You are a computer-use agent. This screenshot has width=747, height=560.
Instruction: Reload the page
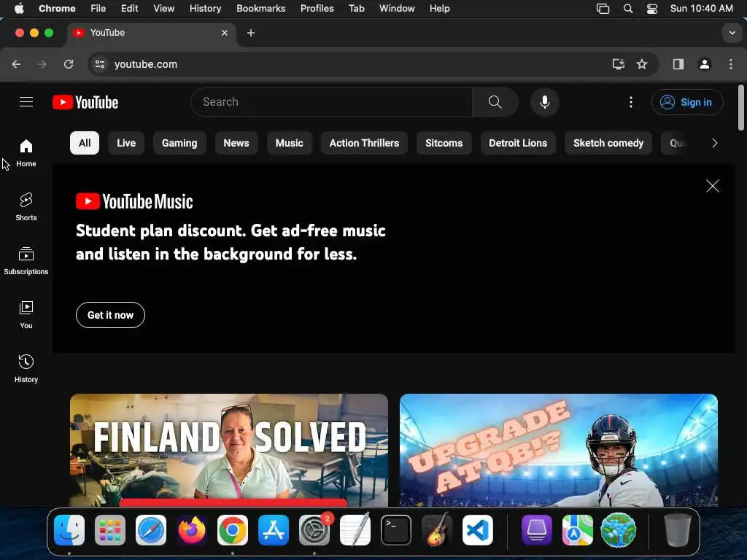[69, 64]
